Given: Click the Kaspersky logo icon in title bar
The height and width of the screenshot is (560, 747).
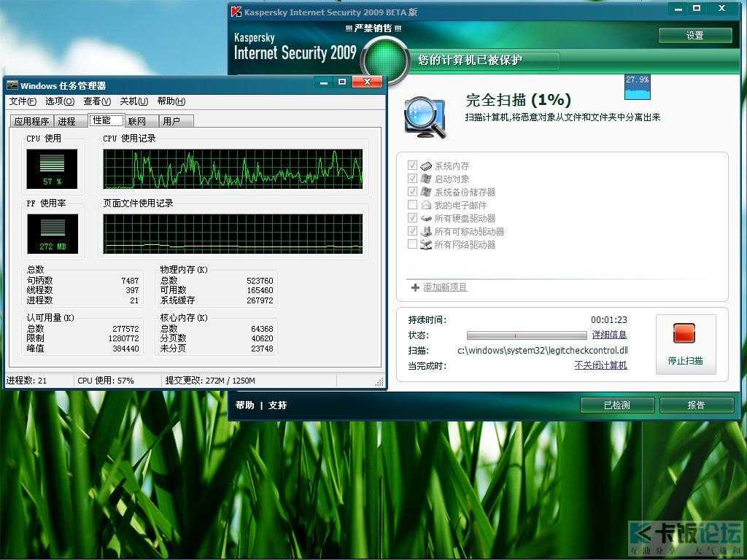Looking at the screenshot, I should 236,12.
